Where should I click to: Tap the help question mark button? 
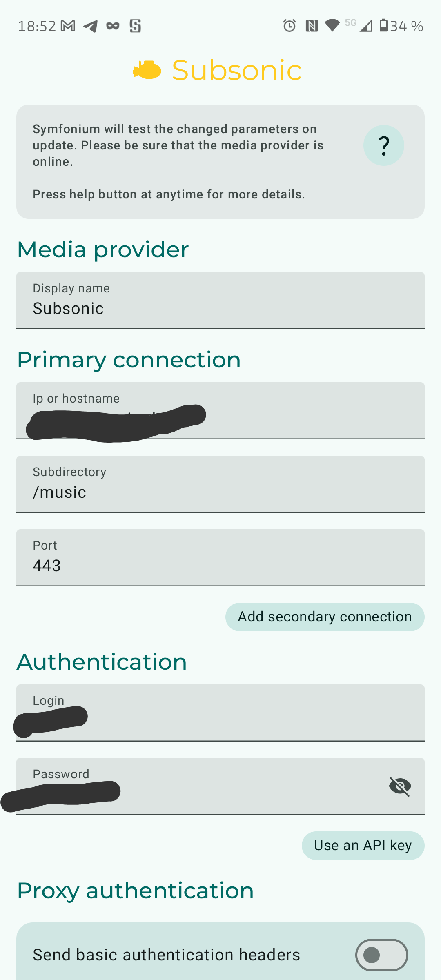click(x=383, y=145)
